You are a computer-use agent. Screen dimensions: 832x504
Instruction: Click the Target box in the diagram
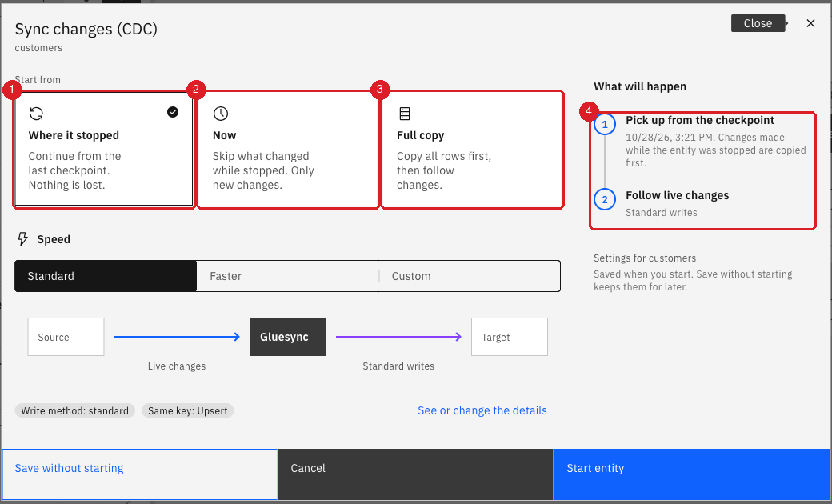point(510,337)
